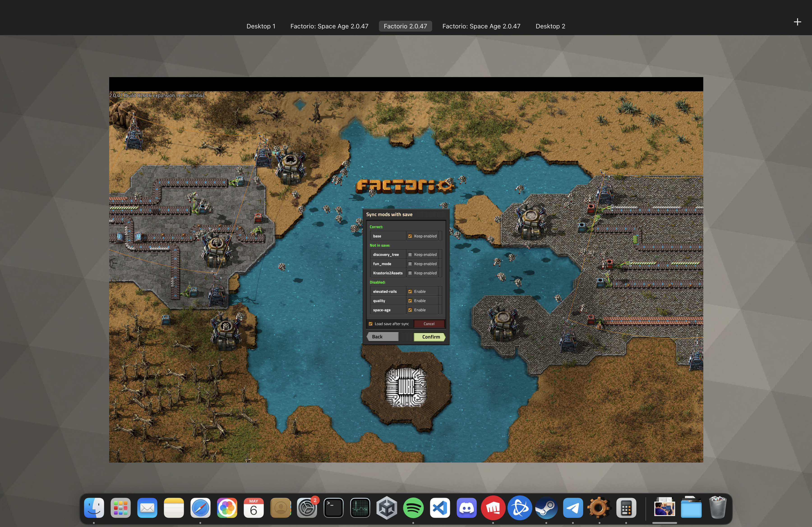Launch Safari from the Dock
This screenshot has width=812, height=527.
point(200,508)
